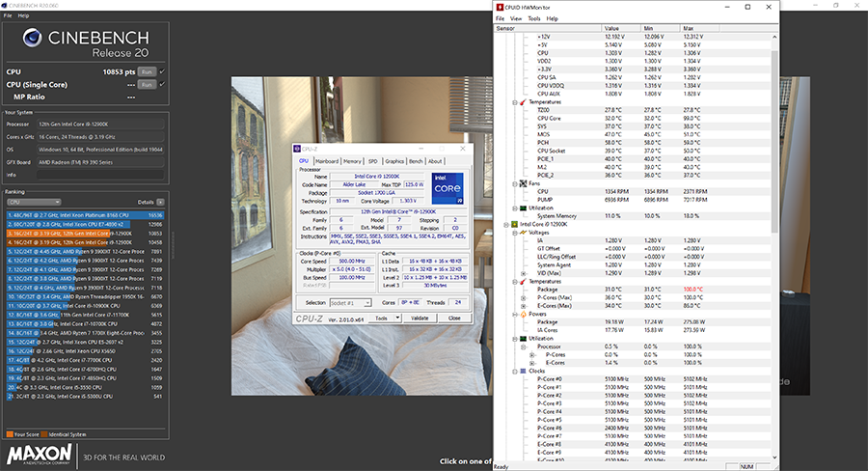Image resolution: width=868 pixels, height=471 pixels.
Task: Click the green chip icon of Intel Core i9 12900K
Action: coord(514,225)
